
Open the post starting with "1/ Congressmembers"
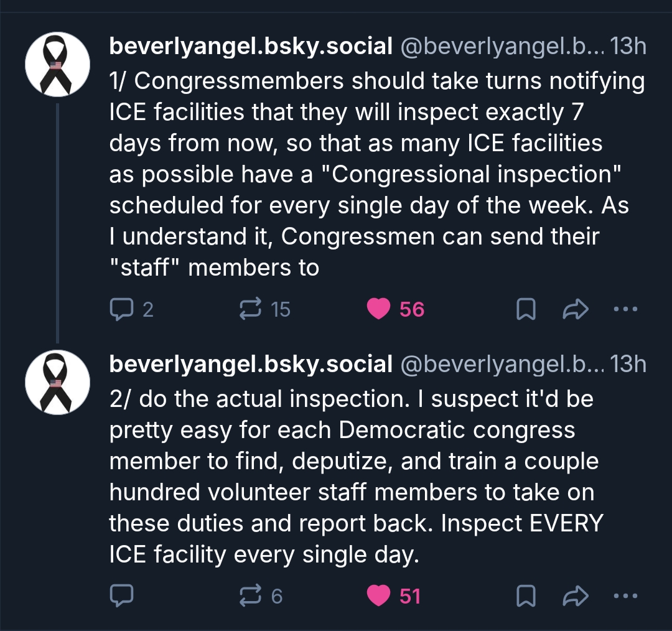[x=373, y=174]
